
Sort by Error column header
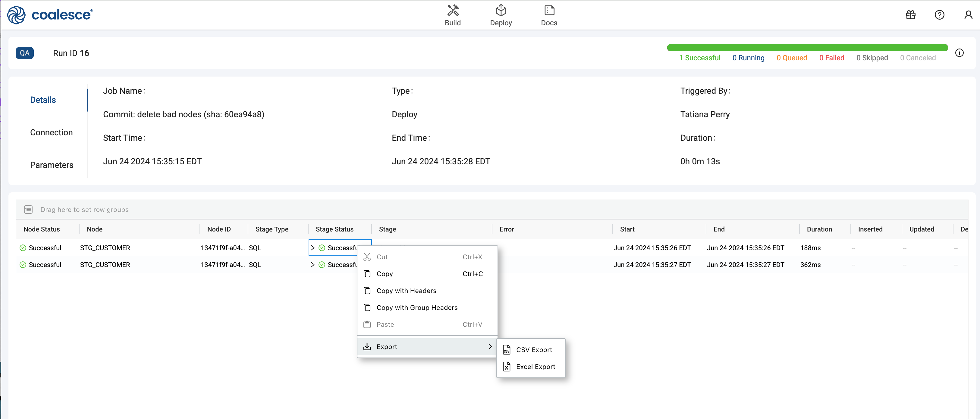(506, 229)
